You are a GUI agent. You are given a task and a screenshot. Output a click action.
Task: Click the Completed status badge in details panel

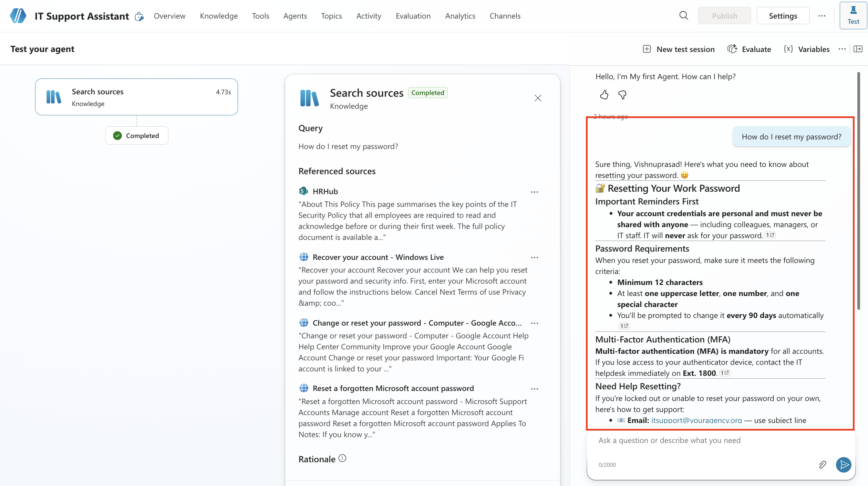[428, 93]
